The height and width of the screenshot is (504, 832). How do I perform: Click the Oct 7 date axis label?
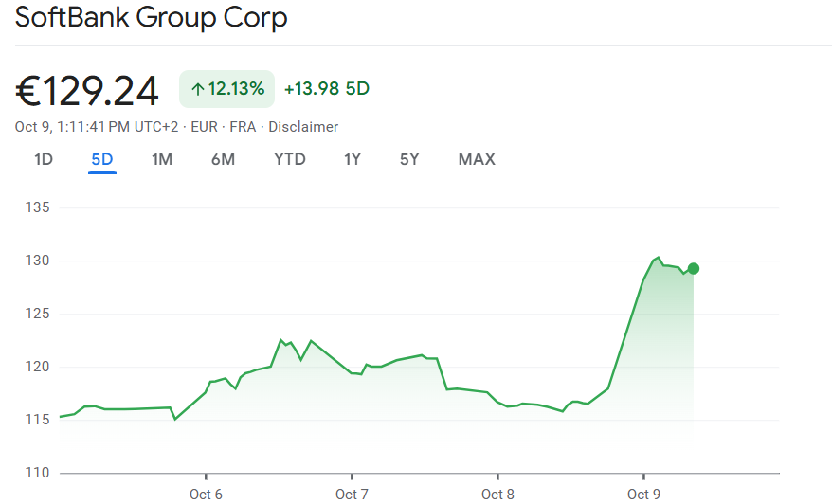click(x=352, y=494)
